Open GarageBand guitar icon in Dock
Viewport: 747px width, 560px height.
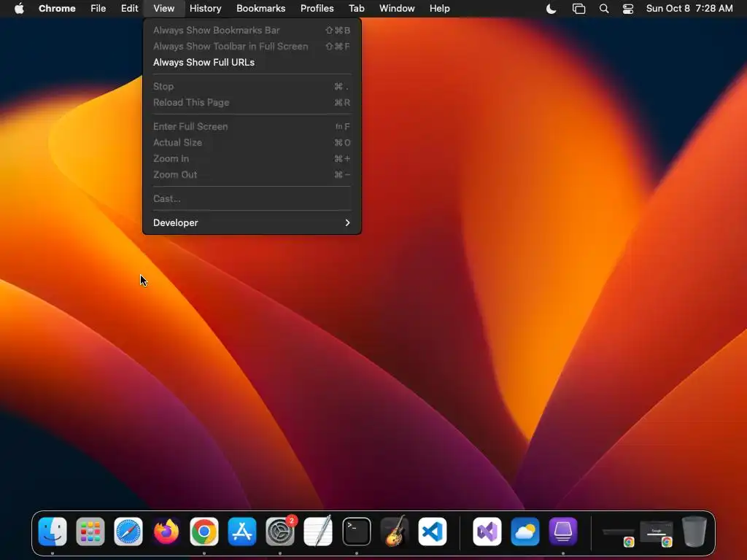point(395,532)
